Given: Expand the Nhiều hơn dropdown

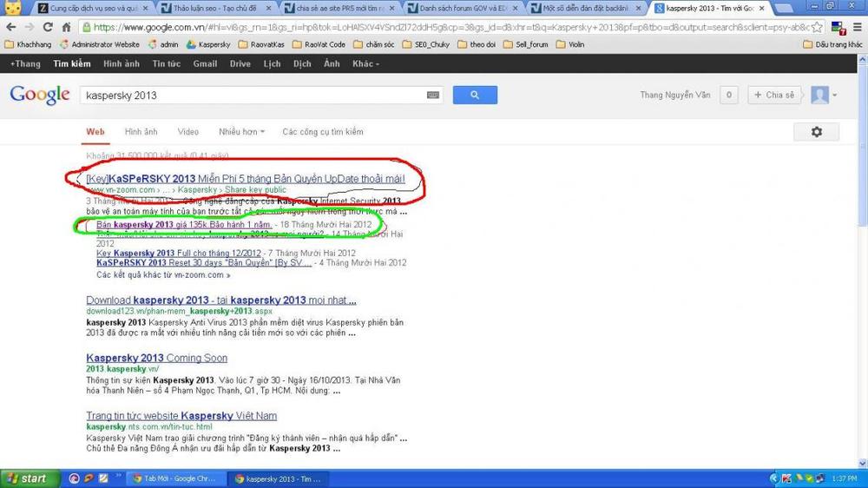Looking at the screenshot, I should coord(241,132).
